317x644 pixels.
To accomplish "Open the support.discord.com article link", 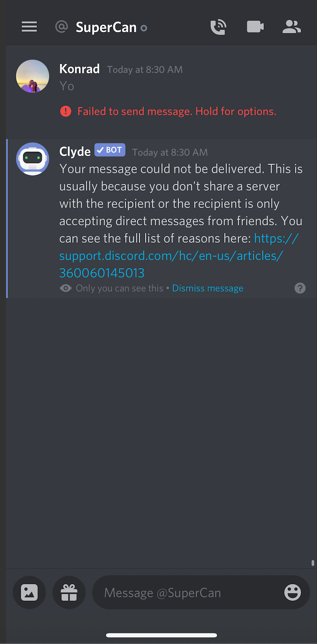I will pos(179,255).
